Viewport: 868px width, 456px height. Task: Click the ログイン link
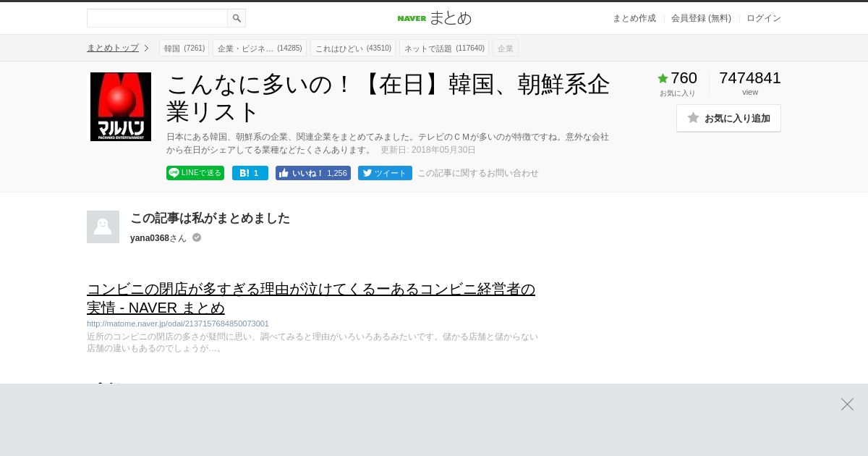tap(764, 18)
